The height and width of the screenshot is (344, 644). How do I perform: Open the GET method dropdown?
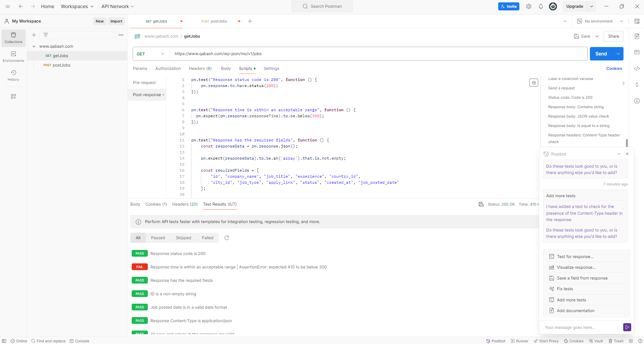151,54
